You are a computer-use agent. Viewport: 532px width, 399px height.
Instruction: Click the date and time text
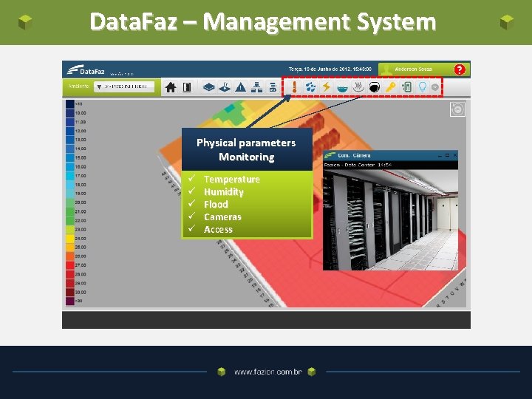330,69
